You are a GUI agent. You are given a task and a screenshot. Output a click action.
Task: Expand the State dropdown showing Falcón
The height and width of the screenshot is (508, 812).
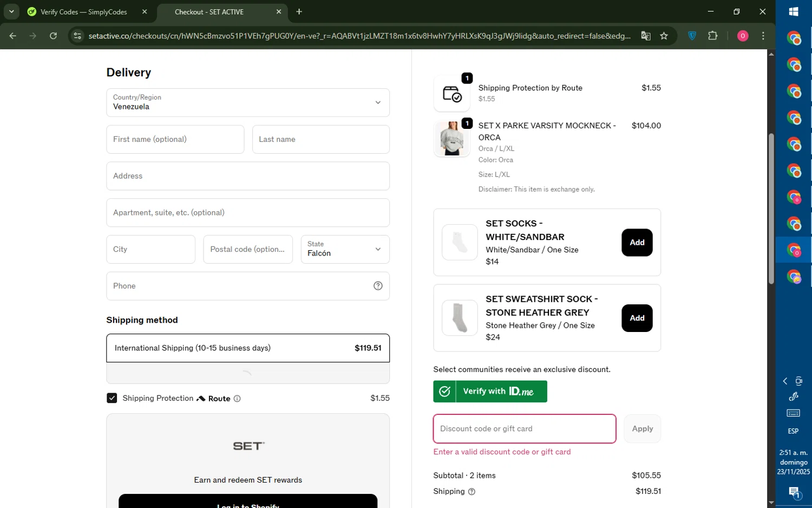coord(345,249)
